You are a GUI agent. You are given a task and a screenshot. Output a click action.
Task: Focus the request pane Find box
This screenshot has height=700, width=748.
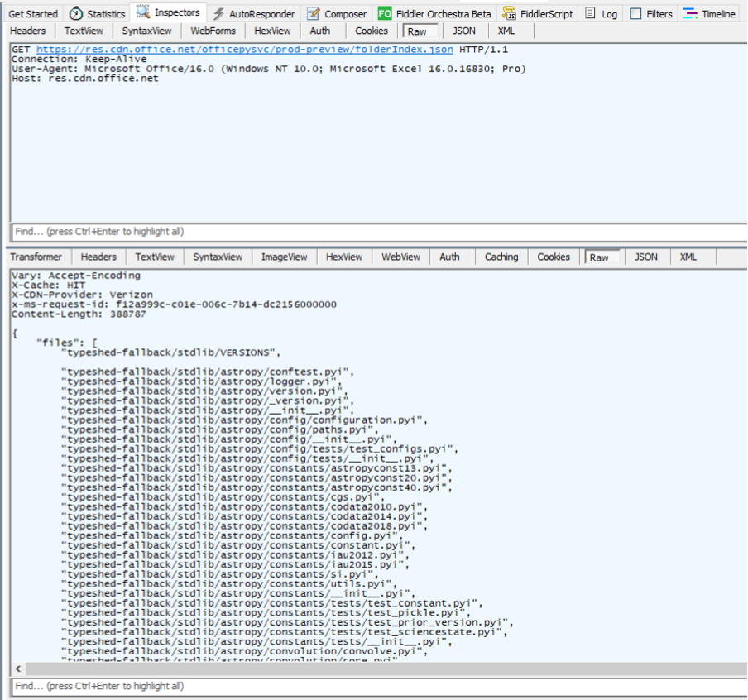[x=379, y=232]
